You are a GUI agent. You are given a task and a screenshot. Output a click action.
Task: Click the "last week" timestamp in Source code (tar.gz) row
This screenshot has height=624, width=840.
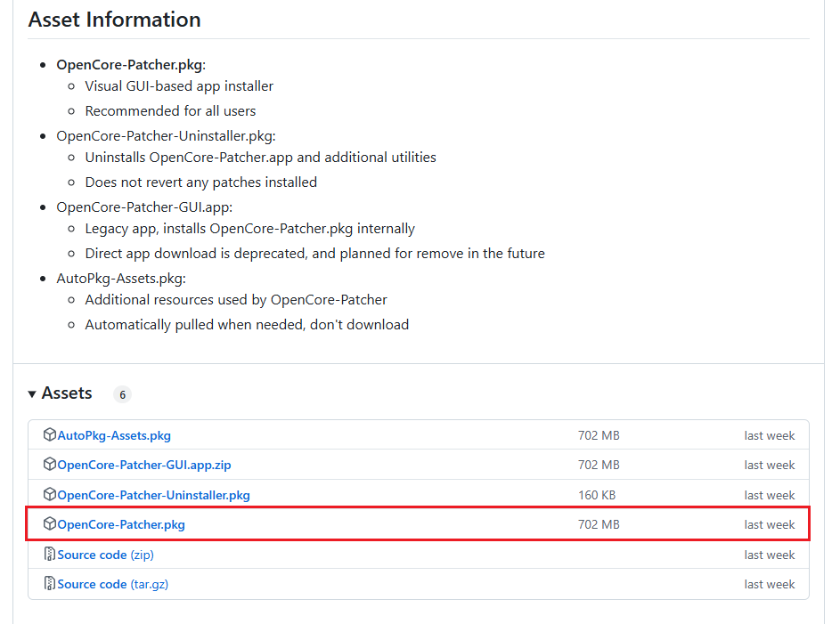(x=770, y=585)
